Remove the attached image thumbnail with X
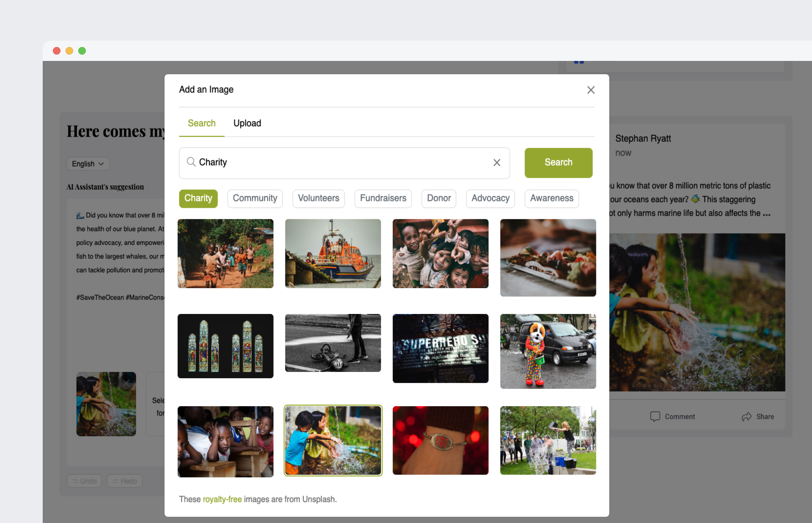 point(126,383)
